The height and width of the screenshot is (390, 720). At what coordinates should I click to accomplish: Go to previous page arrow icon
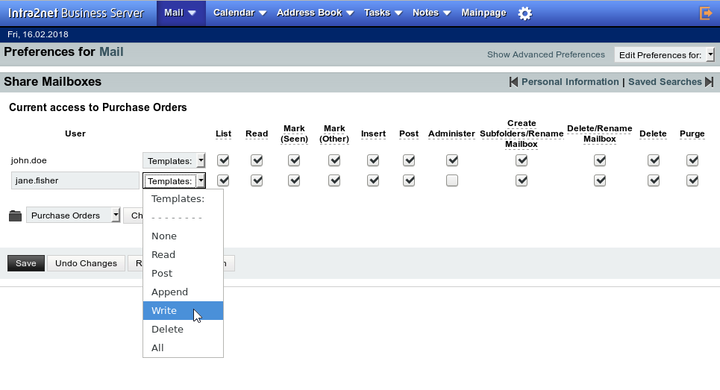point(513,82)
